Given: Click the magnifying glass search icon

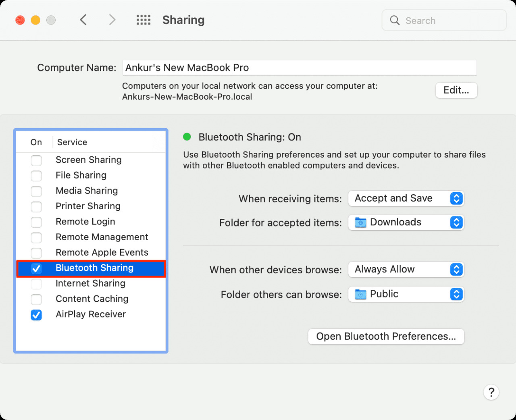Looking at the screenshot, I should 395,21.
